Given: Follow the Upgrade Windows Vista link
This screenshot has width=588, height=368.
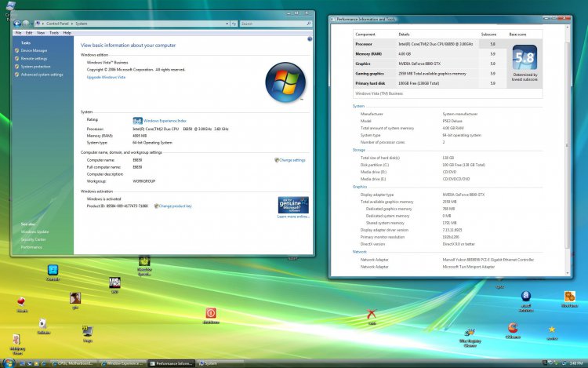Looking at the screenshot, I should (106, 77).
